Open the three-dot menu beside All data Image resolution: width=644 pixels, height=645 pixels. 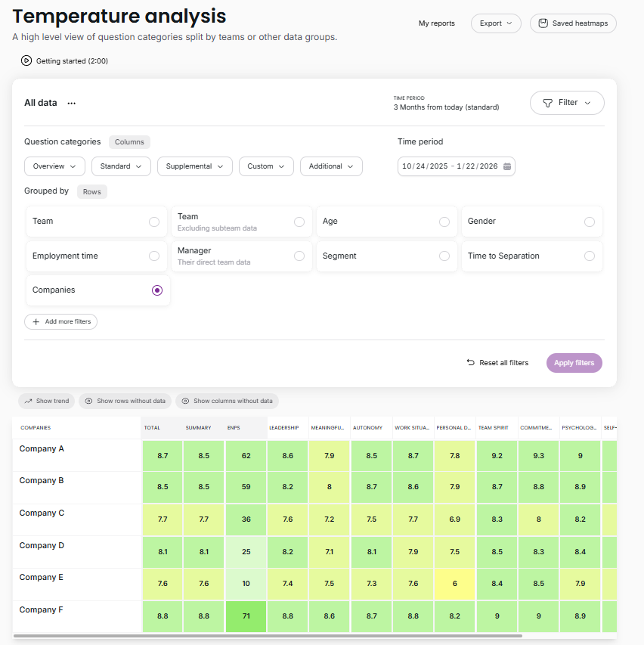tap(72, 104)
